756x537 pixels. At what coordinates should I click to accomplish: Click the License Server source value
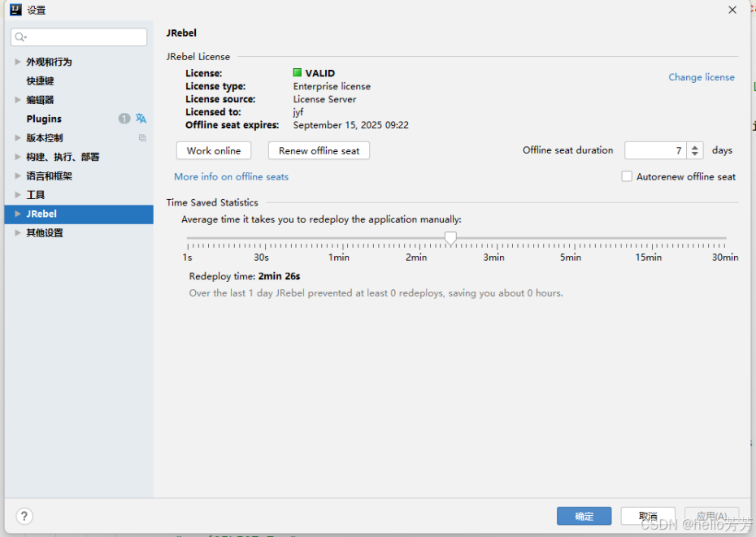coord(324,99)
